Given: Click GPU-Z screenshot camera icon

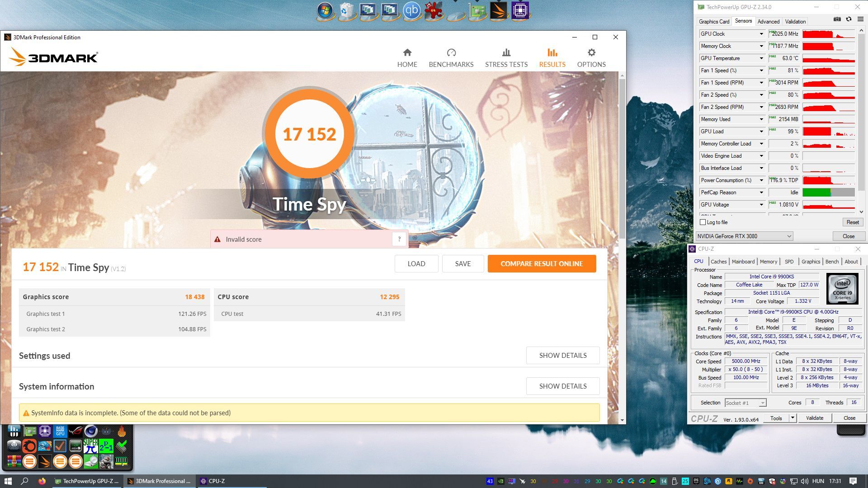Looking at the screenshot, I should pos(837,19).
